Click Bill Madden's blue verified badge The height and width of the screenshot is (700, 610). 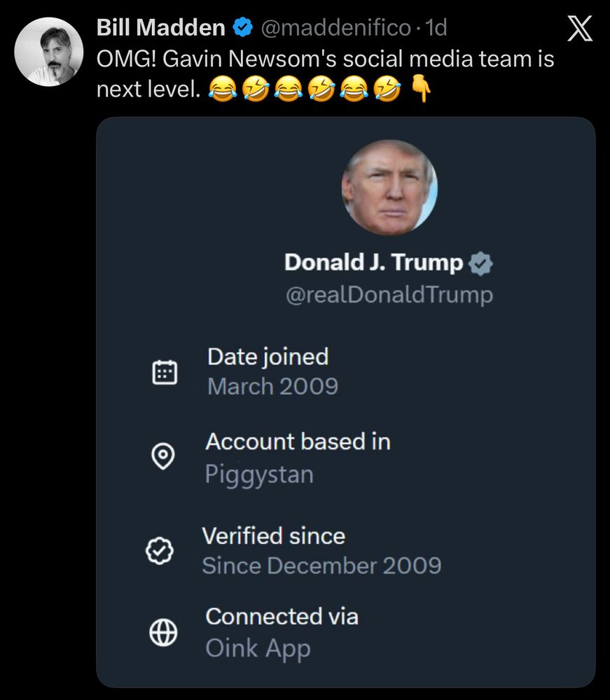242,28
